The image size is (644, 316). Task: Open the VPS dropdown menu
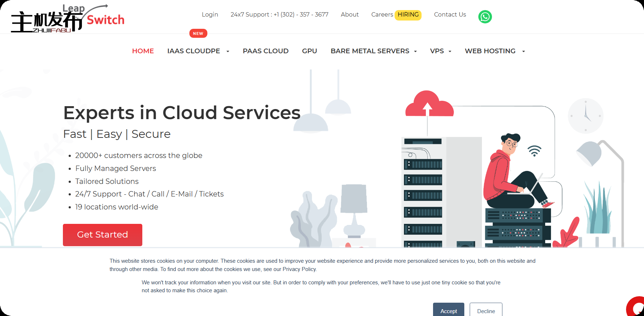click(440, 51)
